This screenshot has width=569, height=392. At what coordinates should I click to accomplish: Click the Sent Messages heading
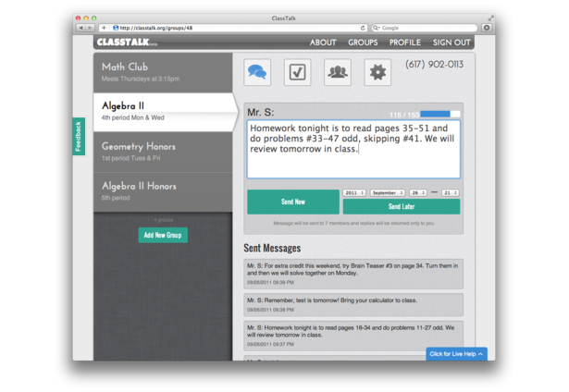click(272, 248)
